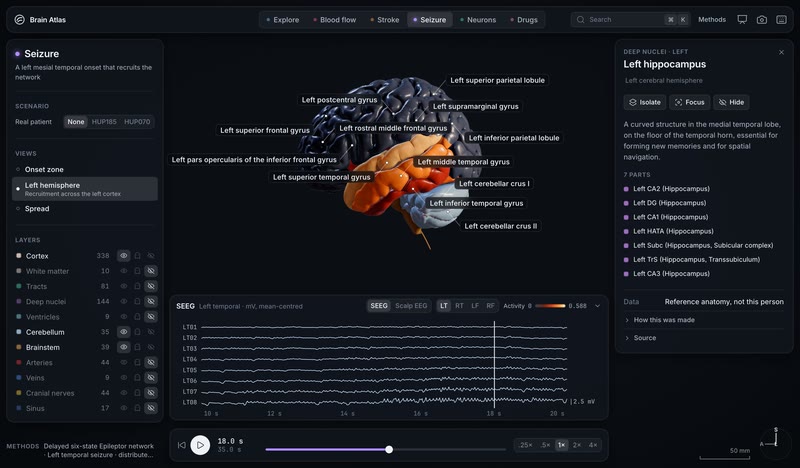Select None for real patient scenario
This screenshot has width=800, height=468.
coord(76,122)
